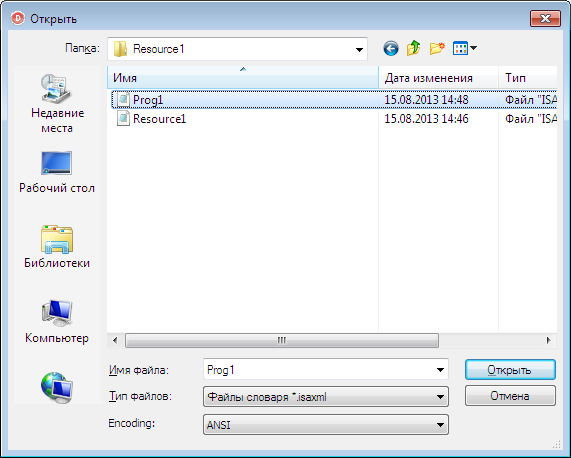Select the Prog1 file name
Image resolution: width=571 pixels, height=458 pixels.
(x=148, y=100)
